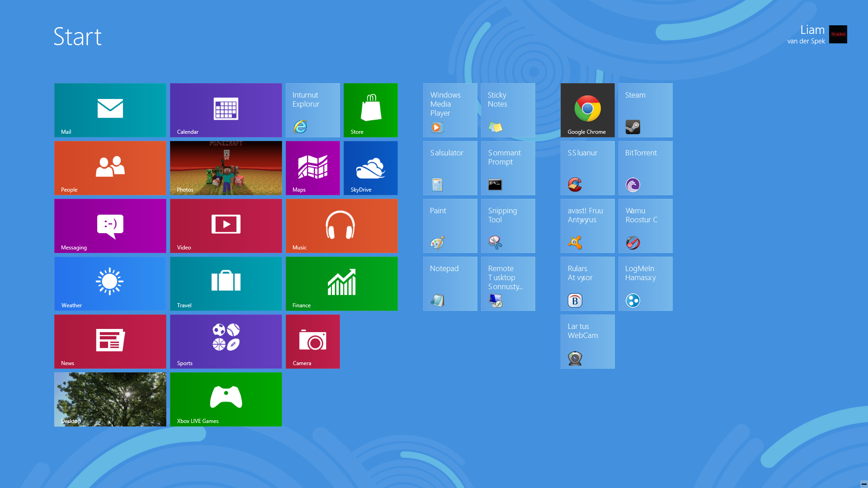Click the zoom-out button in bottom-right corner
This screenshot has height=488, width=868.
click(863, 484)
